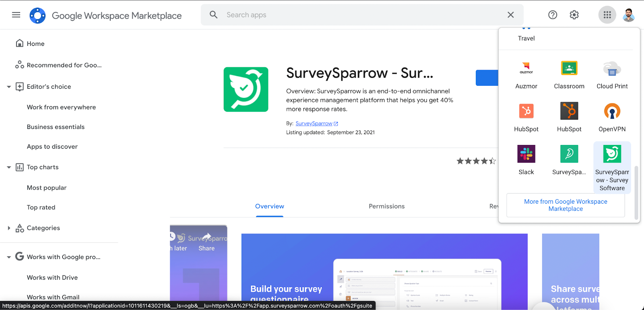
Task: Open the Share survey across platforms screenshot
Action: (x=571, y=272)
